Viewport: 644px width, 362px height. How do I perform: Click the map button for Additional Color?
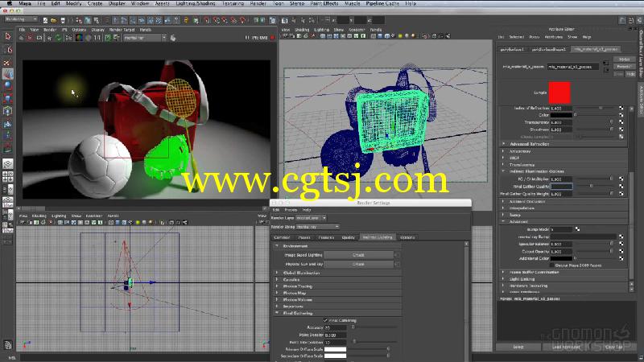click(x=621, y=258)
